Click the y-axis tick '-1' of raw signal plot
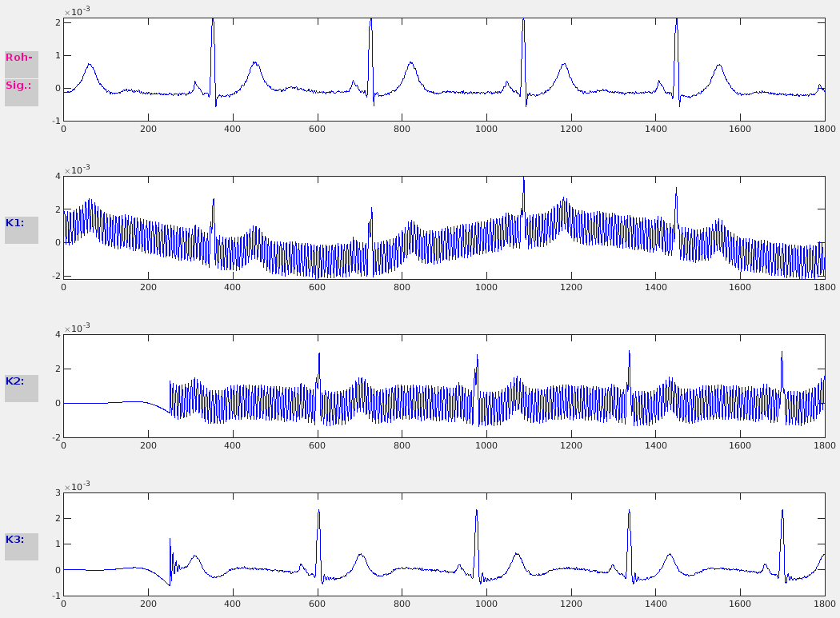The height and width of the screenshot is (618, 840). pos(55,121)
